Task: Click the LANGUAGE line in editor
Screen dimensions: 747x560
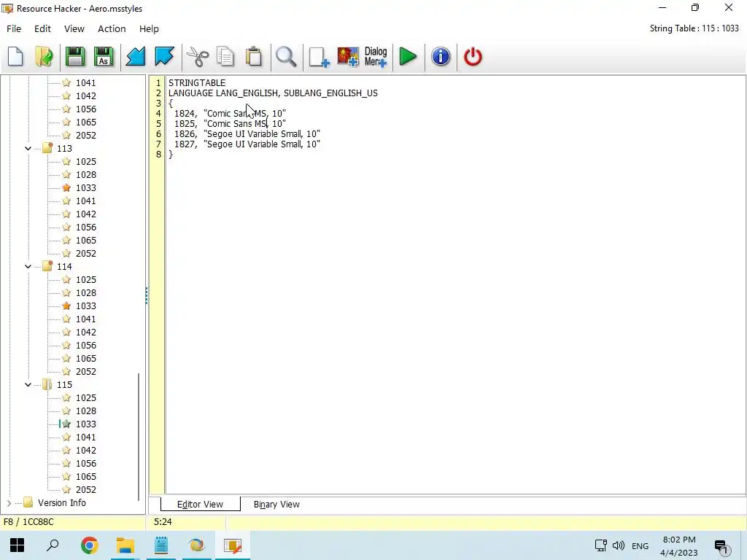Action: (x=273, y=93)
